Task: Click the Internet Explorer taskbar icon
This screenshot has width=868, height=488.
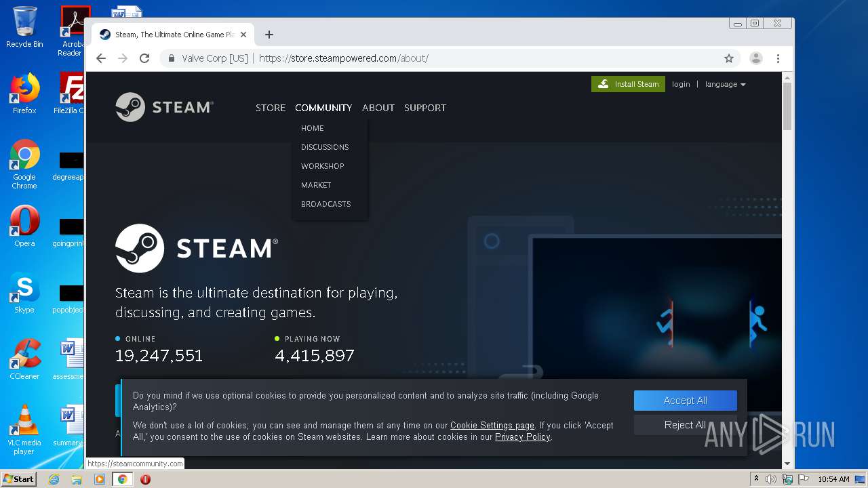Action: tap(54, 479)
